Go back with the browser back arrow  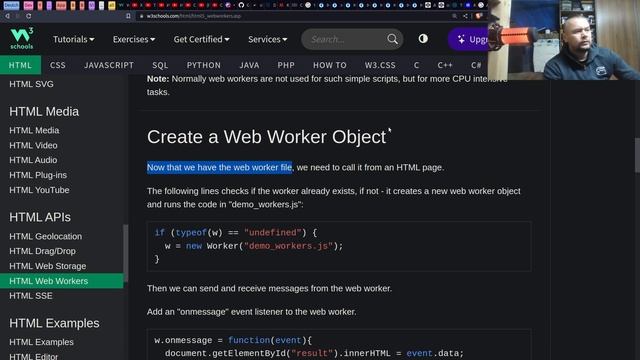7,16
